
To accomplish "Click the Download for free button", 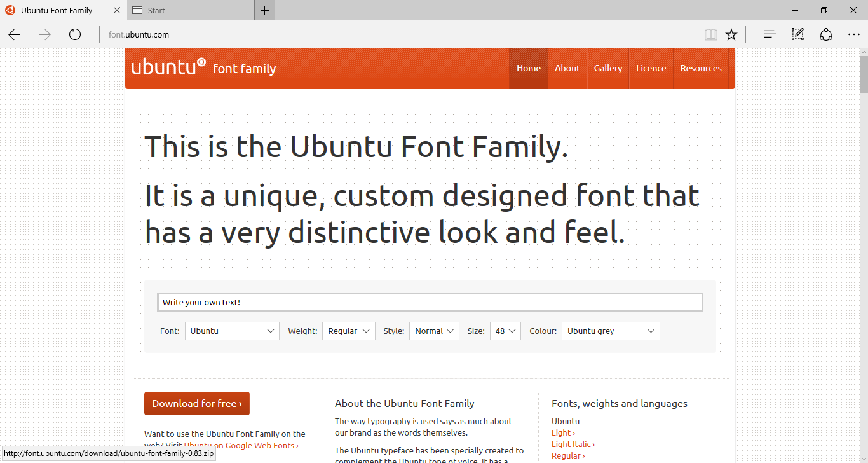I will [197, 403].
